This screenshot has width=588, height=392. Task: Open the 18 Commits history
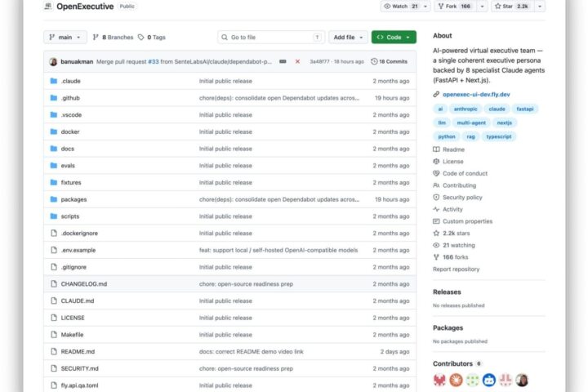pyautogui.click(x=390, y=61)
